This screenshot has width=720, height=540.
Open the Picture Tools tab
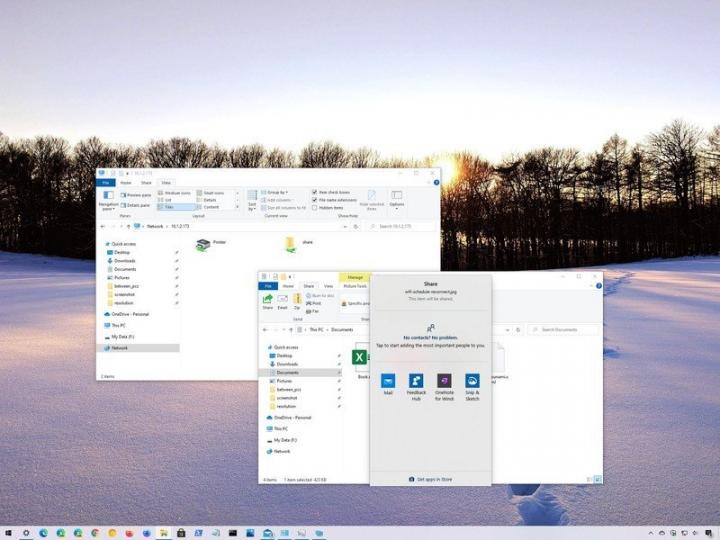353,286
